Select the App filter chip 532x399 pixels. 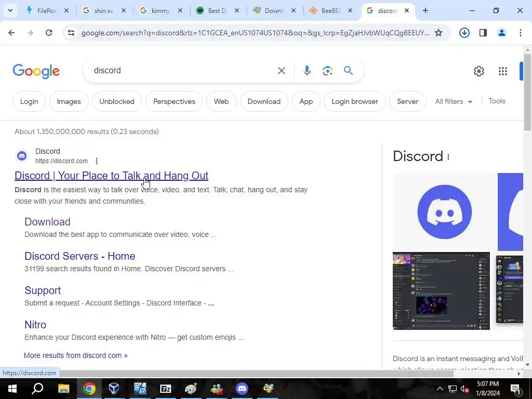pyautogui.click(x=306, y=101)
